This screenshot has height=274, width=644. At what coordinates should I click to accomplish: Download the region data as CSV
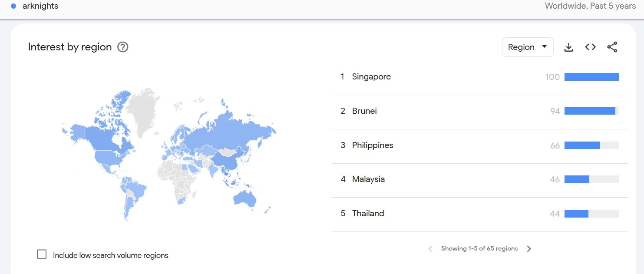point(568,47)
